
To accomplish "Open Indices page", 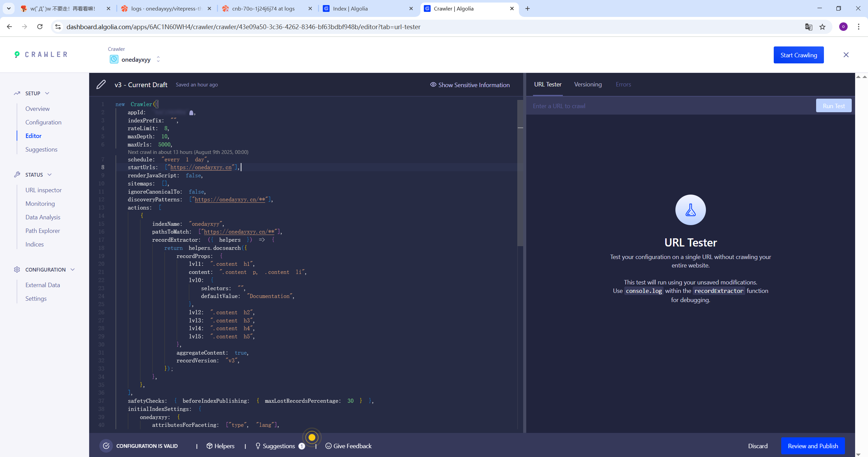I will click(35, 244).
